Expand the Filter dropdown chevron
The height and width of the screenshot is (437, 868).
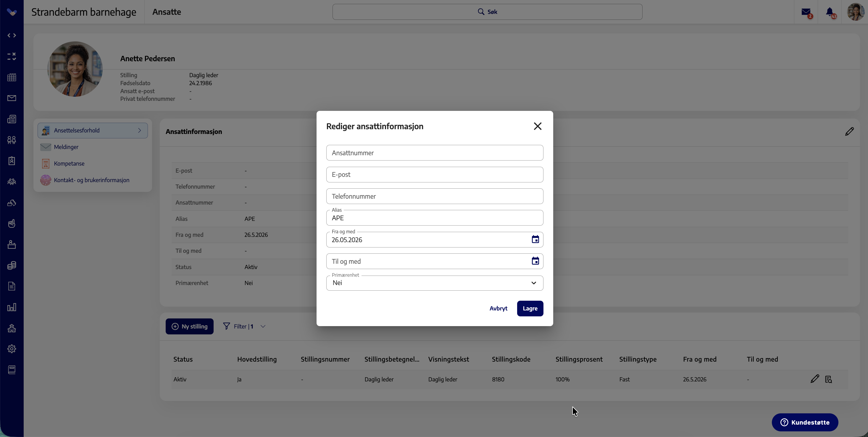[x=263, y=326]
